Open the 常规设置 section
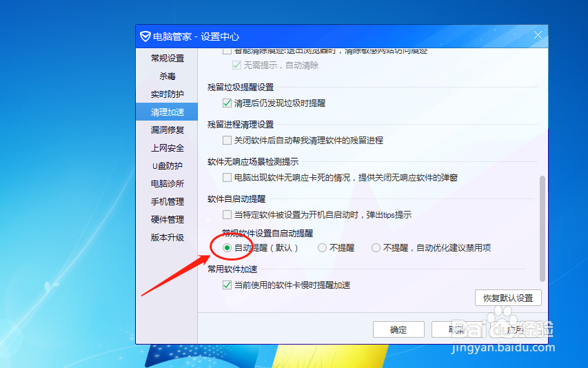The width and height of the screenshot is (588, 368). point(168,59)
